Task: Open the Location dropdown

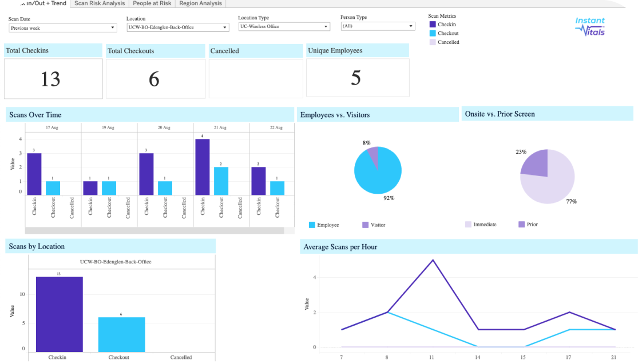Action: coord(177,27)
